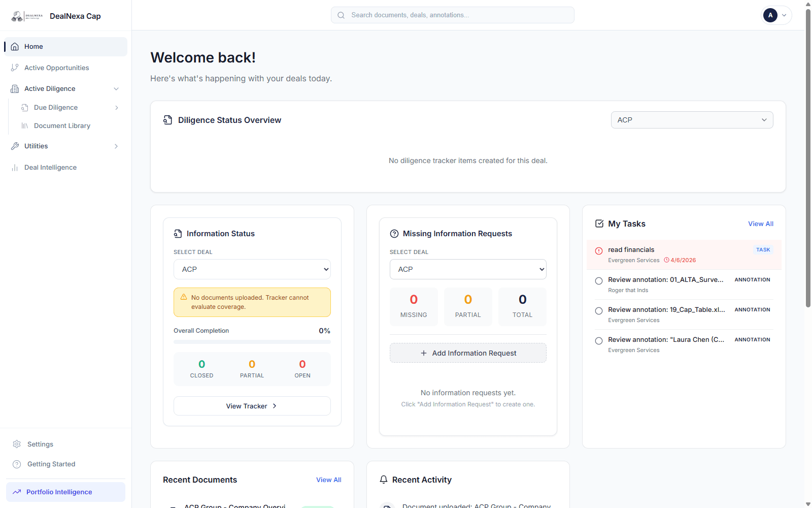This screenshot has height=508, width=812.
Task: Click the Getting Started help icon
Action: tap(17, 464)
